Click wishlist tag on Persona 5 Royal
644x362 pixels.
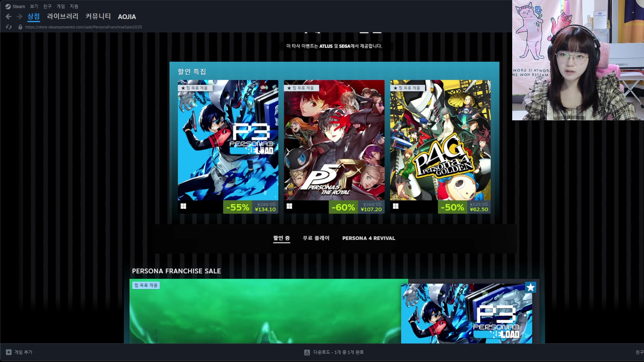[301, 88]
